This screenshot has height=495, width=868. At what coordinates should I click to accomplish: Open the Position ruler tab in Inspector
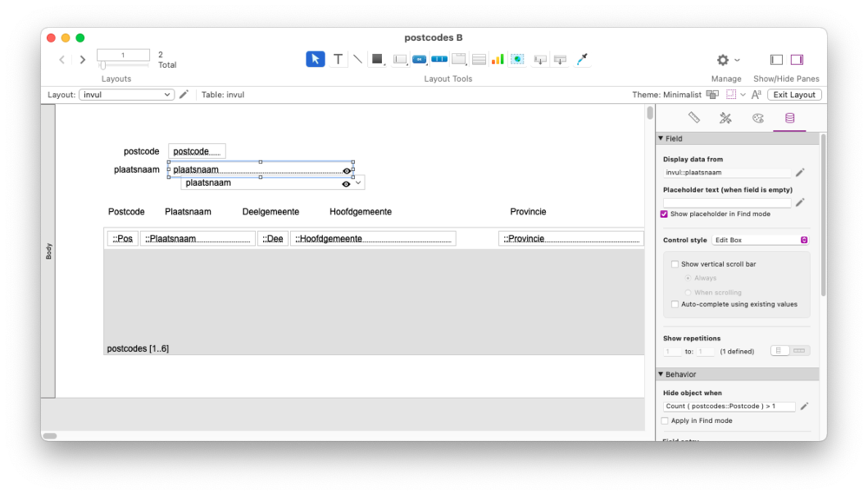[694, 118]
